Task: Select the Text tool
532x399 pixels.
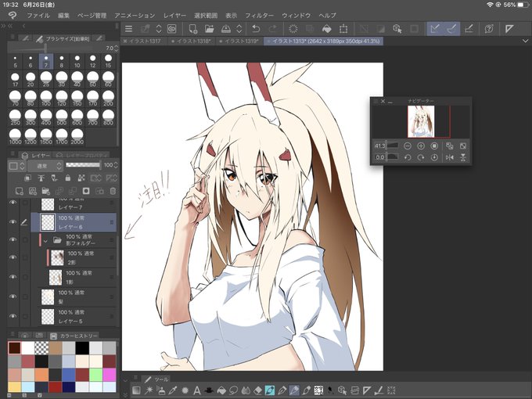Action: 197,390
